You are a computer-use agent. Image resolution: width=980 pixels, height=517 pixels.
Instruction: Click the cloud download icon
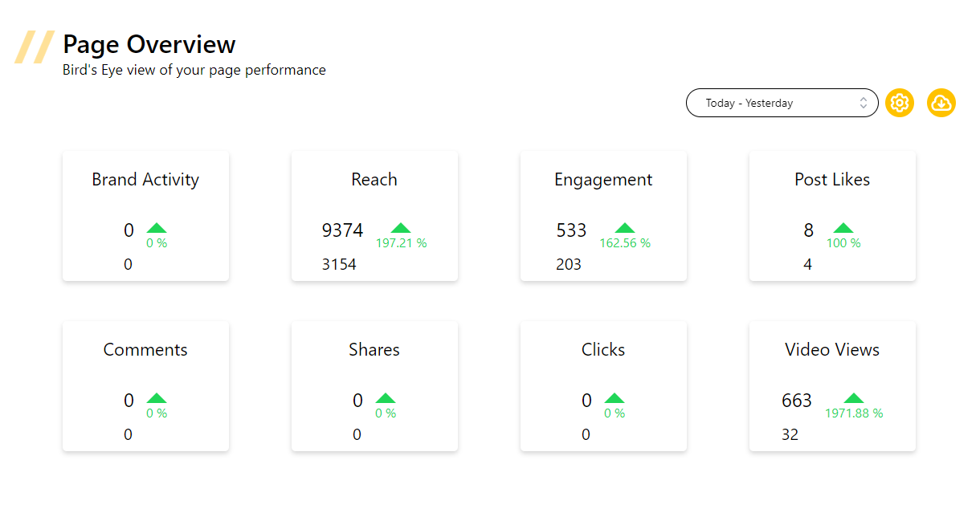pyautogui.click(x=941, y=103)
